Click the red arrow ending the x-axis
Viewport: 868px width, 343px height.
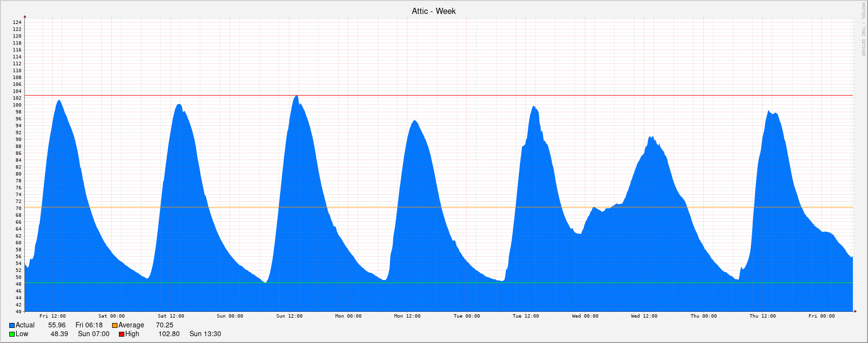(x=855, y=311)
